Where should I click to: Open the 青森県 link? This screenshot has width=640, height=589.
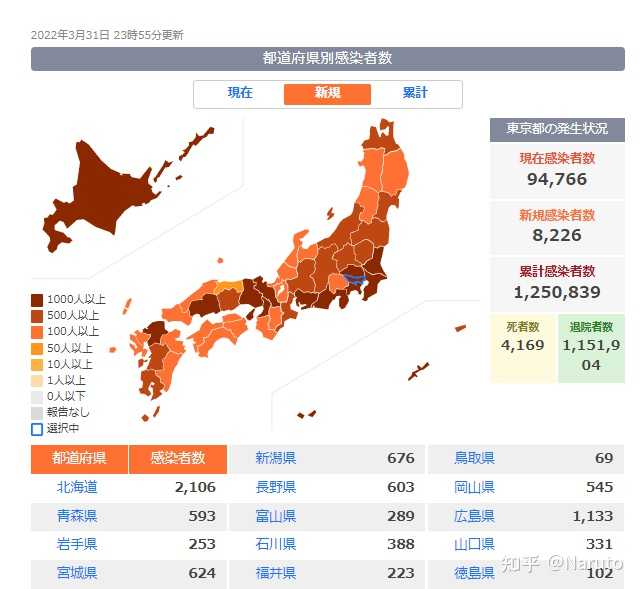click(x=77, y=516)
